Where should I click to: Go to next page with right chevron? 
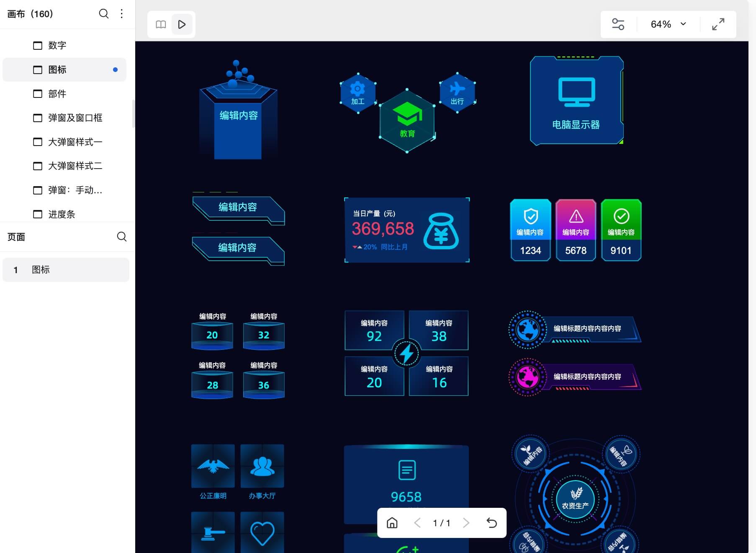coord(466,523)
